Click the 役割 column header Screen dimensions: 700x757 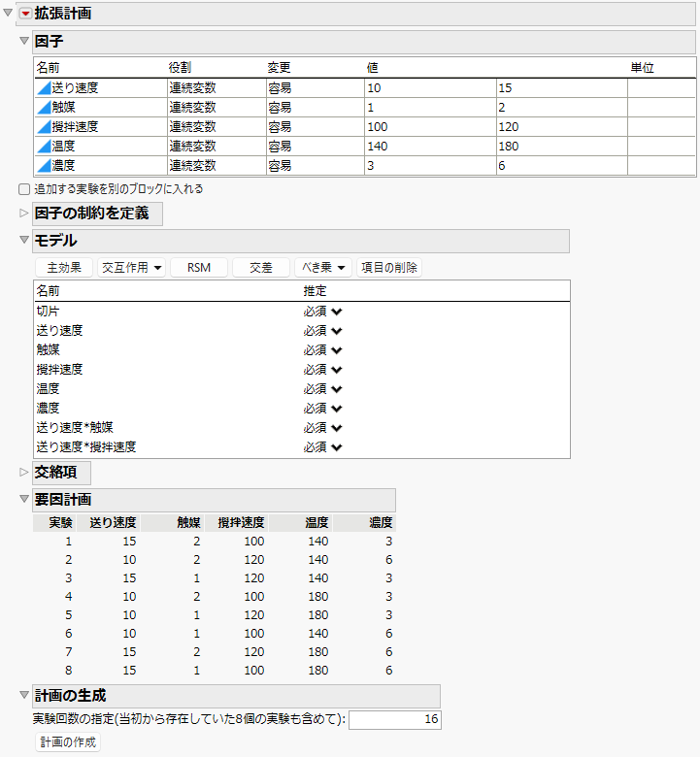tap(180, 68)
